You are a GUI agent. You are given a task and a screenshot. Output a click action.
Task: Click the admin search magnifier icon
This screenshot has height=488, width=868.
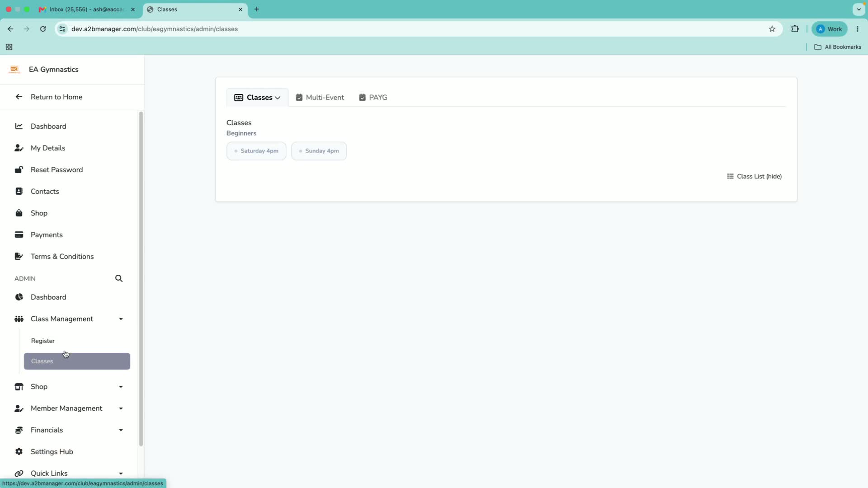[119, 278]
